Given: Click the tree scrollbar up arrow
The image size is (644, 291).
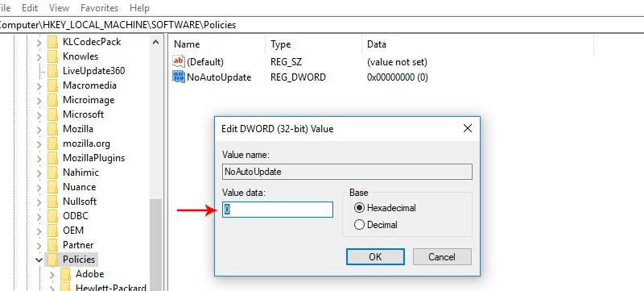Looking at the screenshot, I should coord(155,42).
